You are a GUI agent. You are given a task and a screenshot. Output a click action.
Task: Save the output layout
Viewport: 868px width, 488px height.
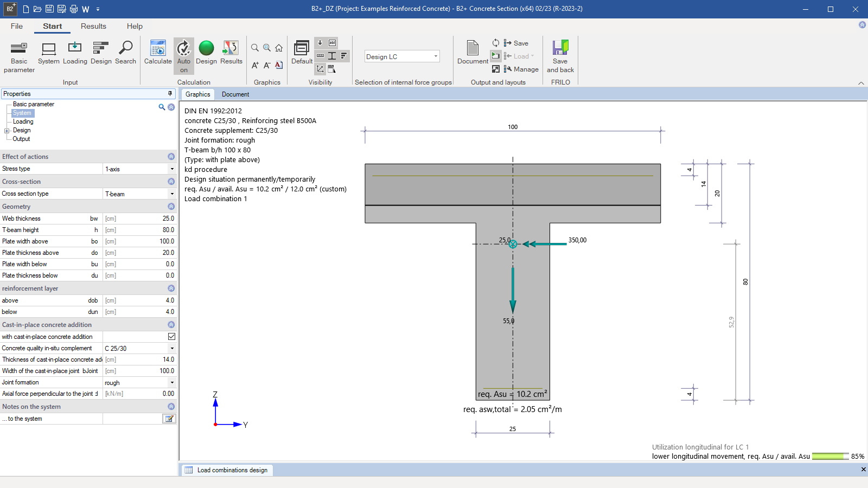tap(516, 43)
